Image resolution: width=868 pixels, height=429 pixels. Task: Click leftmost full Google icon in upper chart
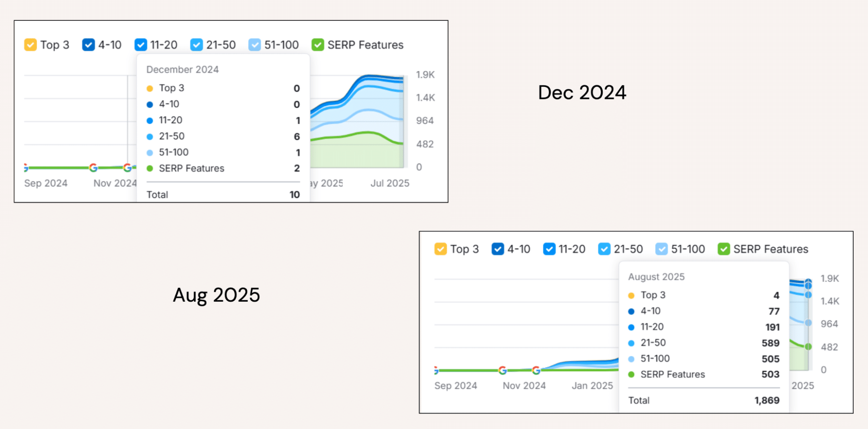[x=93, y=168]
